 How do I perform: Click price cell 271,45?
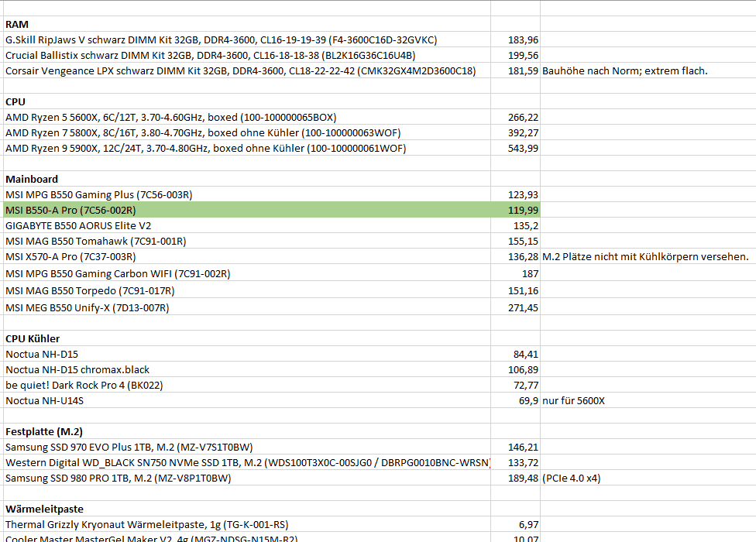click(x=515, y=307)
